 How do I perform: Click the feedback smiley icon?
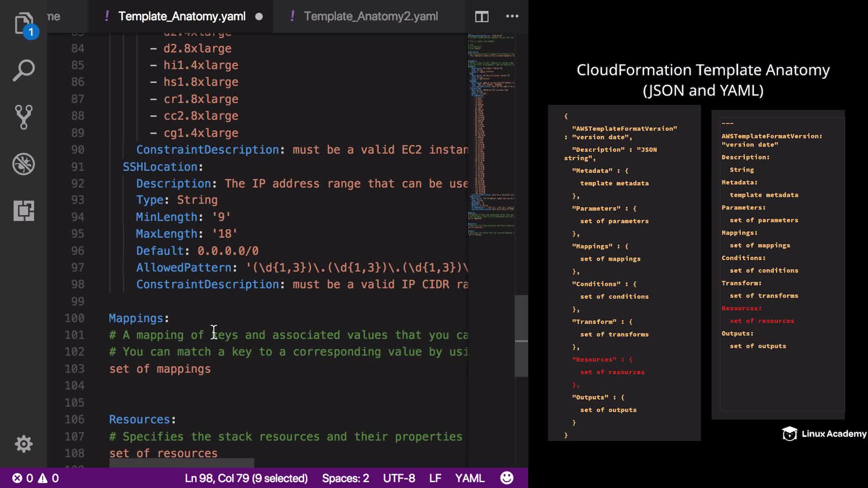[507, 478]
